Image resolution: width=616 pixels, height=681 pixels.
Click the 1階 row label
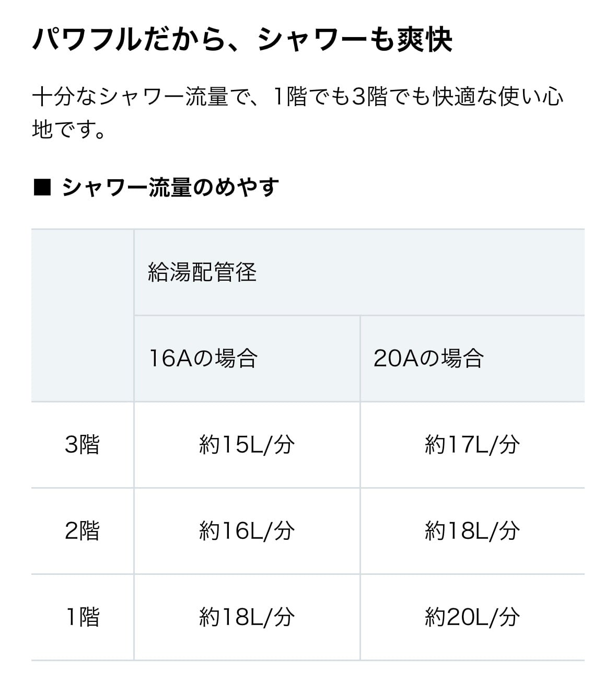click(x=82, y=617)
